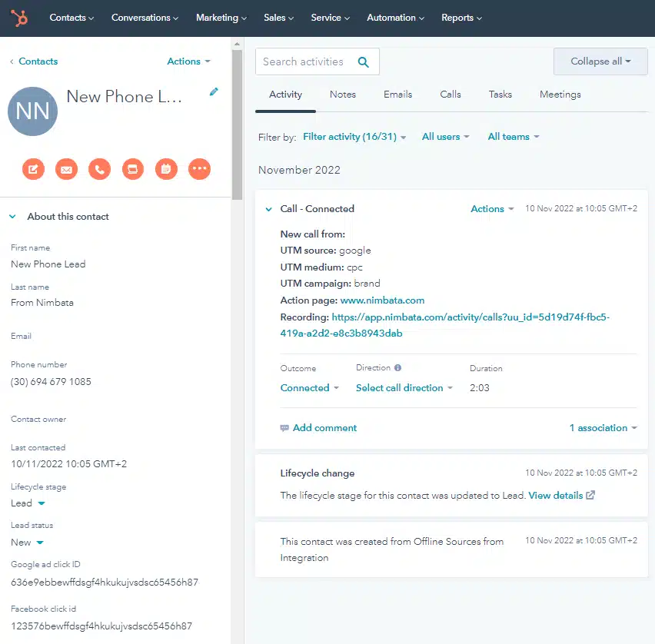Switch to the Notes tab
Viewport: 655px width, 644px height.
(x=343, y=95)
